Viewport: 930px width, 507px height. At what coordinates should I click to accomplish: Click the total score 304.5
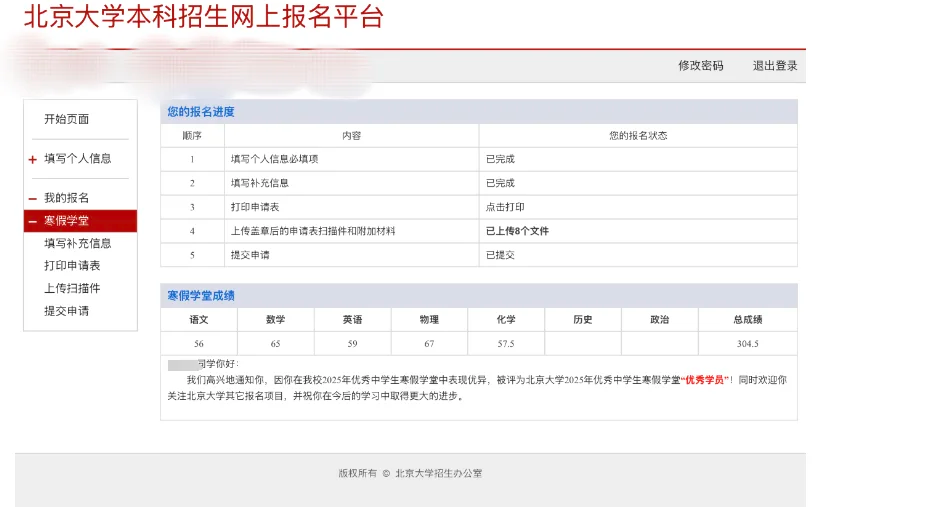click(x=748, y=344)
